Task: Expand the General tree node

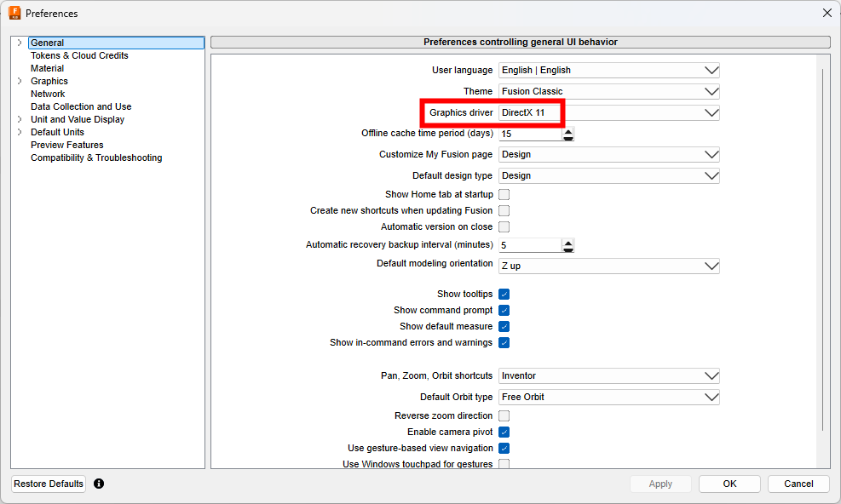Action: pyautogui.click(x=20, y=43)
